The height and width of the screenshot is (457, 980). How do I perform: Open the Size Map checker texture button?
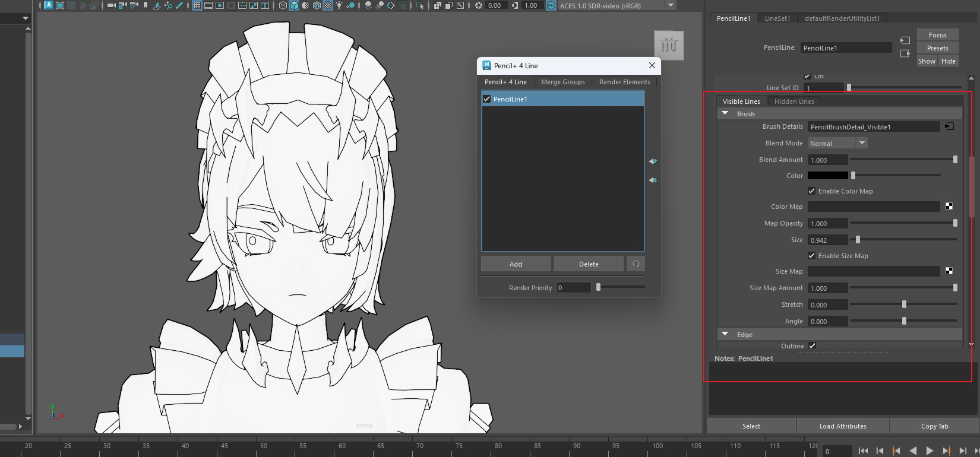point(949,271)
